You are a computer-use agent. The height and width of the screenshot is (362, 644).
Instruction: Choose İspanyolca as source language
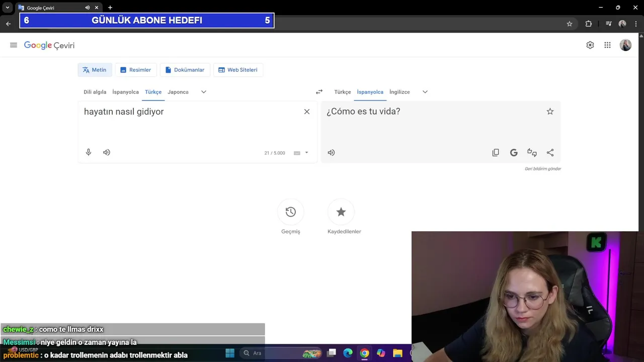click(125, 92)
